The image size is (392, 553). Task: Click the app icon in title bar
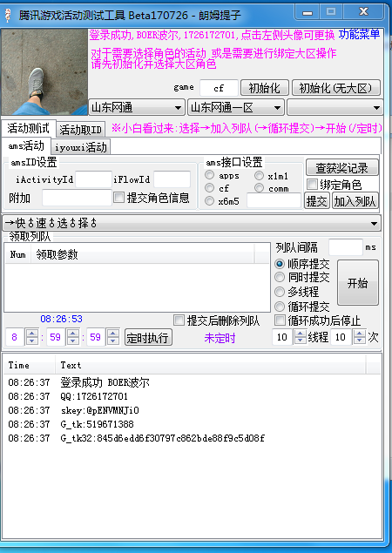[8, 15]
